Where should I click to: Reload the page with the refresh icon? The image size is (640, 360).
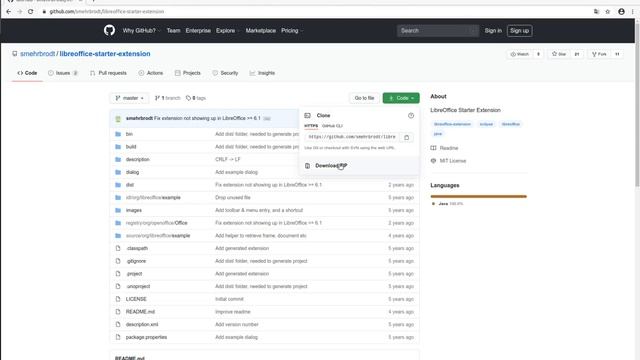[31, 11]
